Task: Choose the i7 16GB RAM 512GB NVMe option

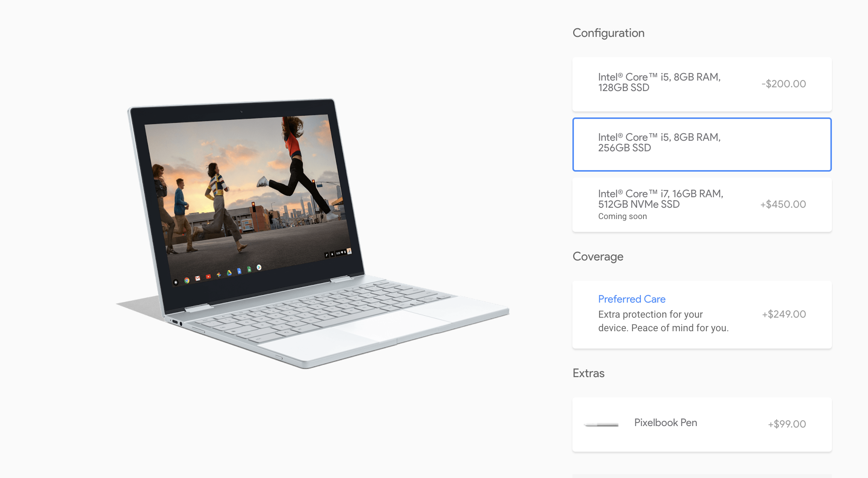Action: tap(702, 204)
